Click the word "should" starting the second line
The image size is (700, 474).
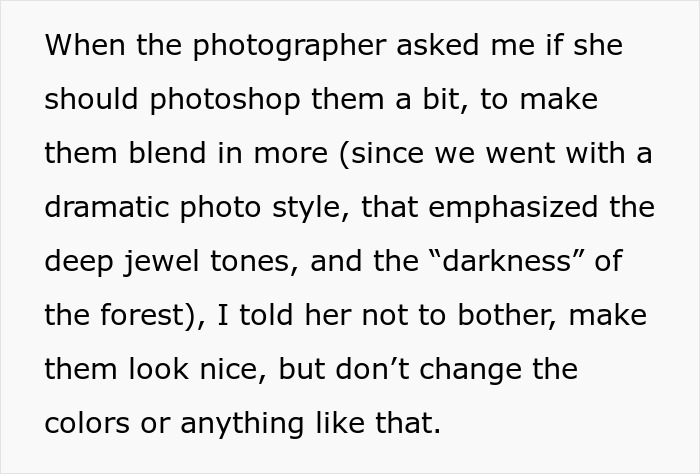click(88, 101)
